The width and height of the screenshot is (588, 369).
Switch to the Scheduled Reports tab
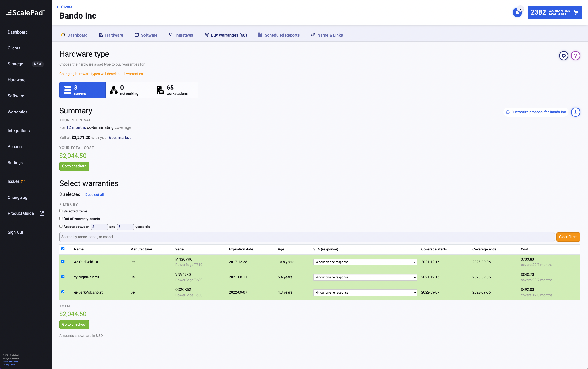click(x=279, y=35)
